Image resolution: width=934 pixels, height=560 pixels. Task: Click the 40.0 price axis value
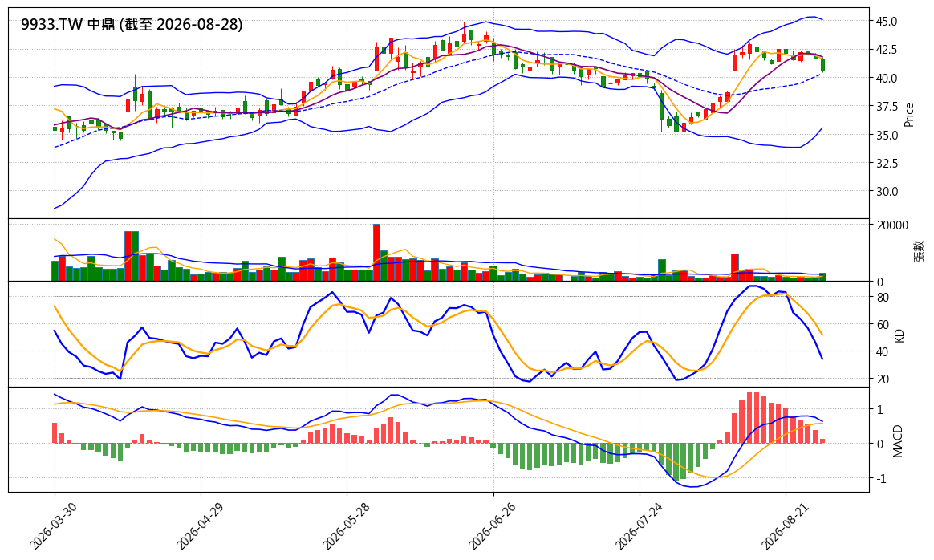(x=885, y=78)
